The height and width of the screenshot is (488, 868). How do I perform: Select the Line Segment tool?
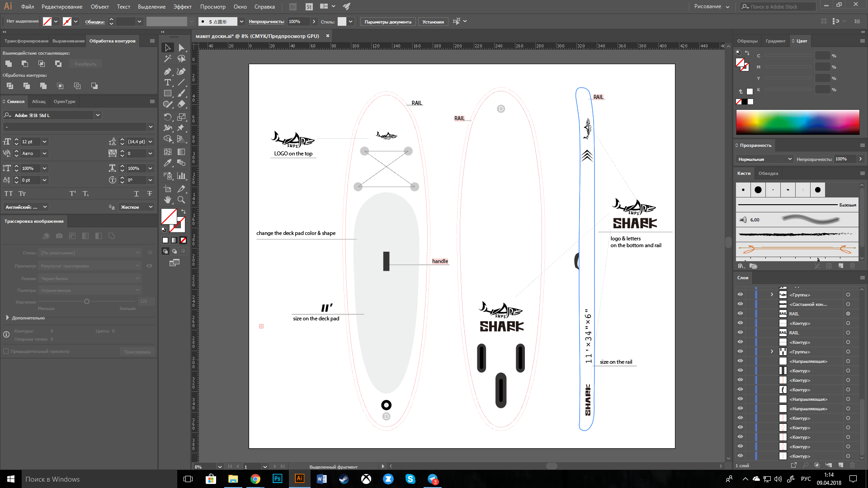pos(181,82)
